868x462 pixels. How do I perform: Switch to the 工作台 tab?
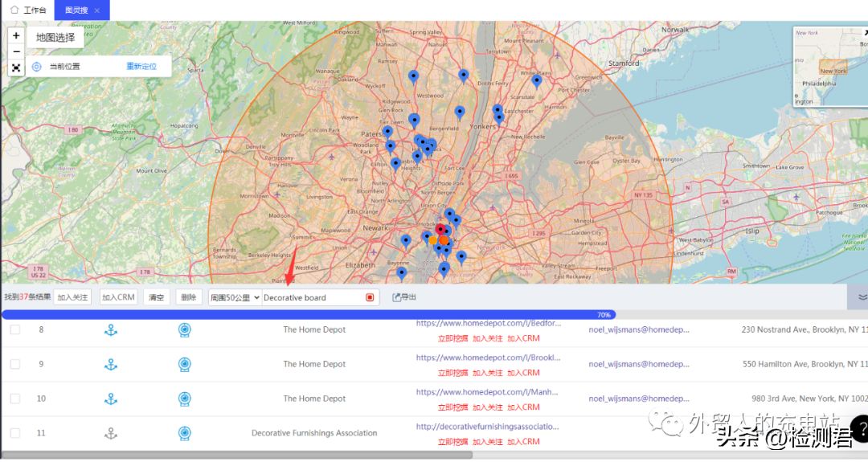point(28,10)
